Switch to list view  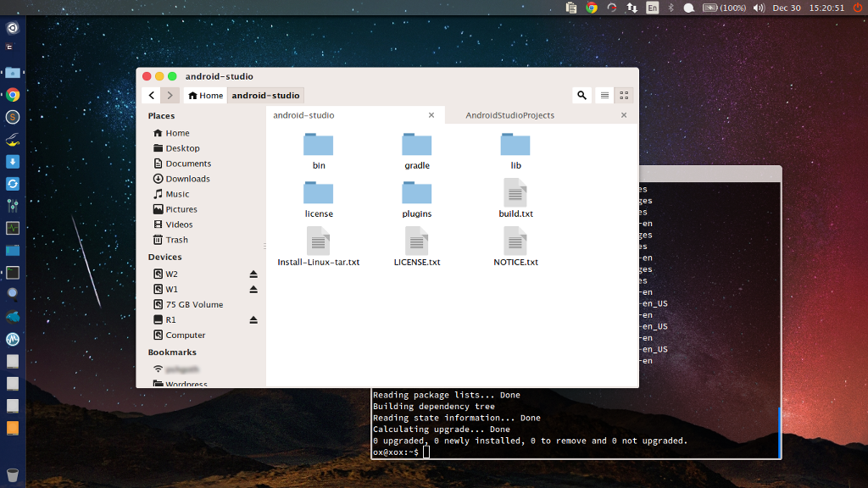click(x=604, y=95)
